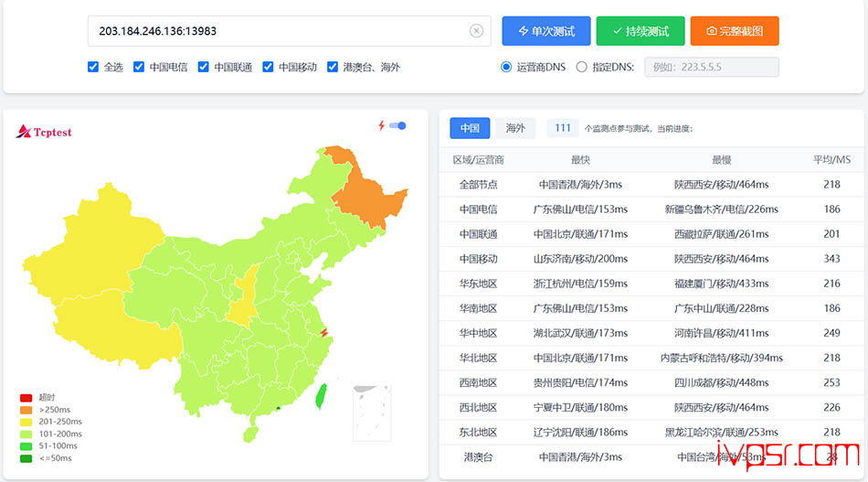Click the IP address input box
Image resolution: width=868 pixels, height=482 pixels.
pos(289,31)
